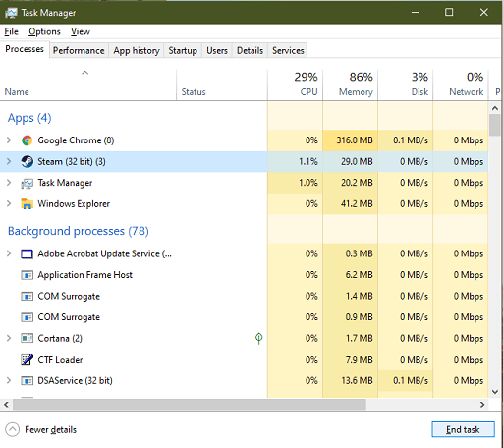Expand the Task Manager process row
503x448 pixels.
click(x=9, y=183)
